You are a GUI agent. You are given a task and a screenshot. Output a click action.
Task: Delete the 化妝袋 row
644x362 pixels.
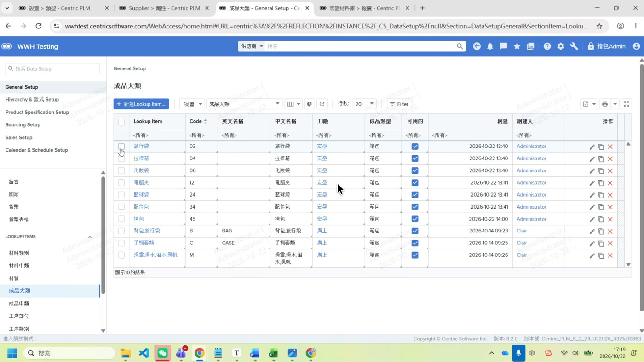[x=610, y=171]
